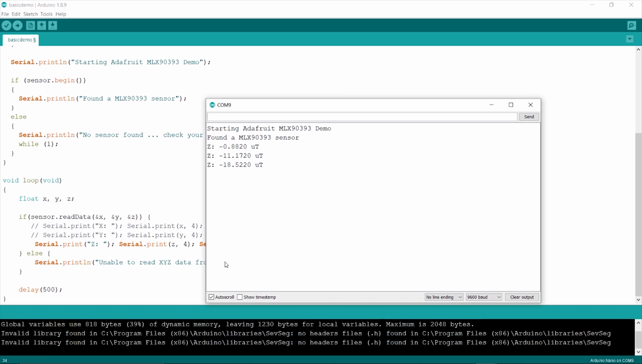The width and height of the screenshot is (642, 364).
Task: Click the 'Z: -0.8820 uT' output line
Action: (233, 147)
